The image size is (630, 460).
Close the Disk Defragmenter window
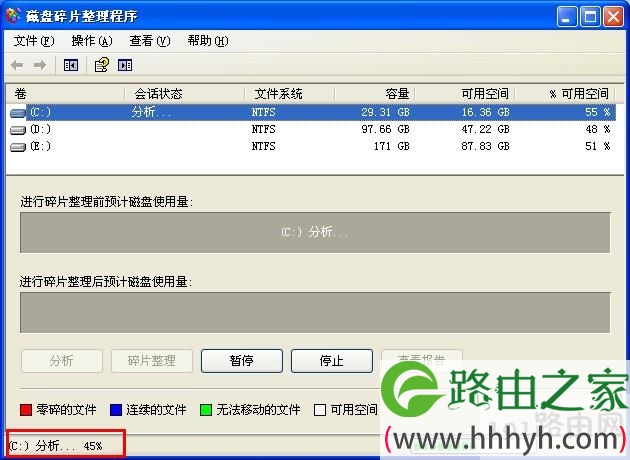[x=613, y=17]
